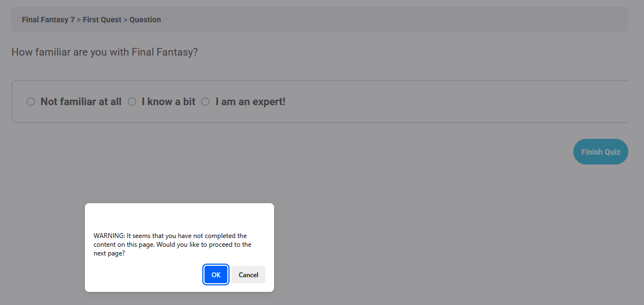Image resolution: width=644 pixels, height=305 pixels.
Task: Click the "How familiar are you" question heading
Action: pos(105,52)
